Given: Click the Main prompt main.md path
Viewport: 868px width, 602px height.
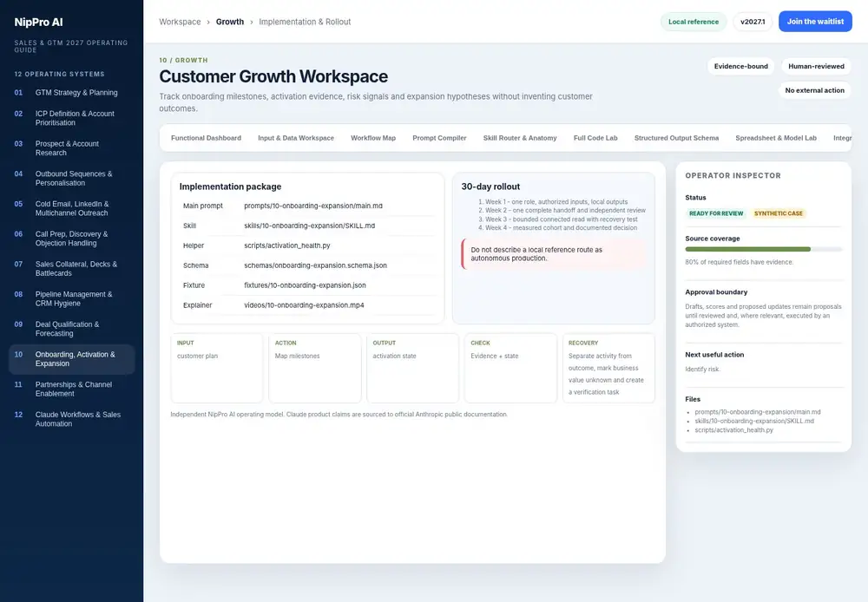Looking at the screenshot, I should [313, 206].
